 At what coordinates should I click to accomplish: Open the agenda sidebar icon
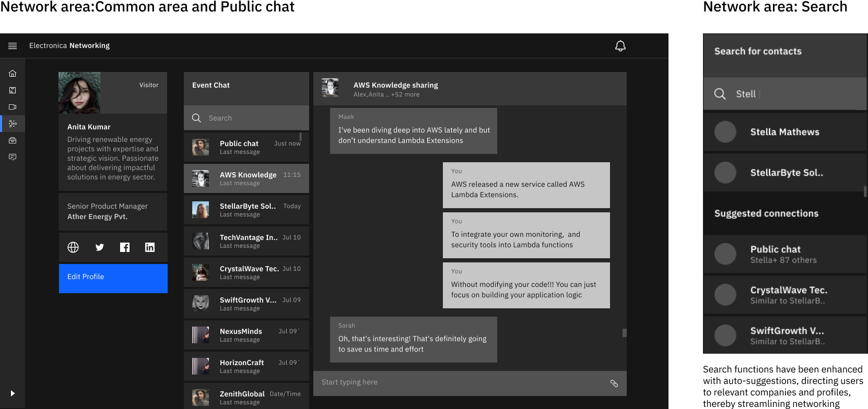pos(13,90)
